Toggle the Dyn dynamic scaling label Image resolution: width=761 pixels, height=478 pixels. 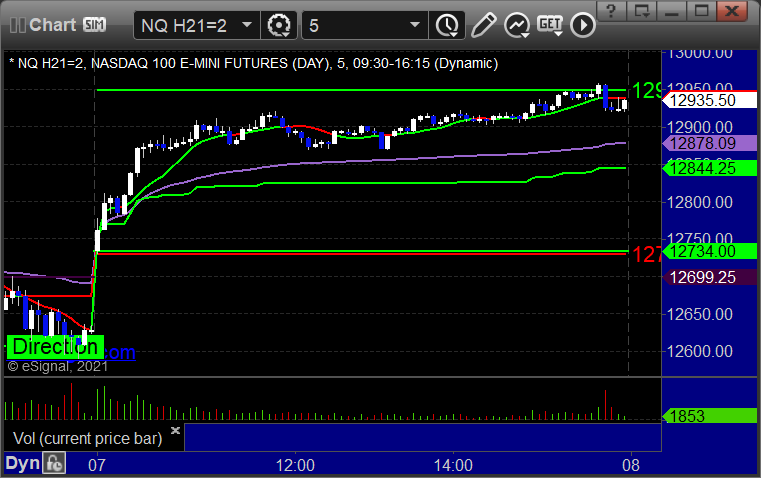pos(22,464)
